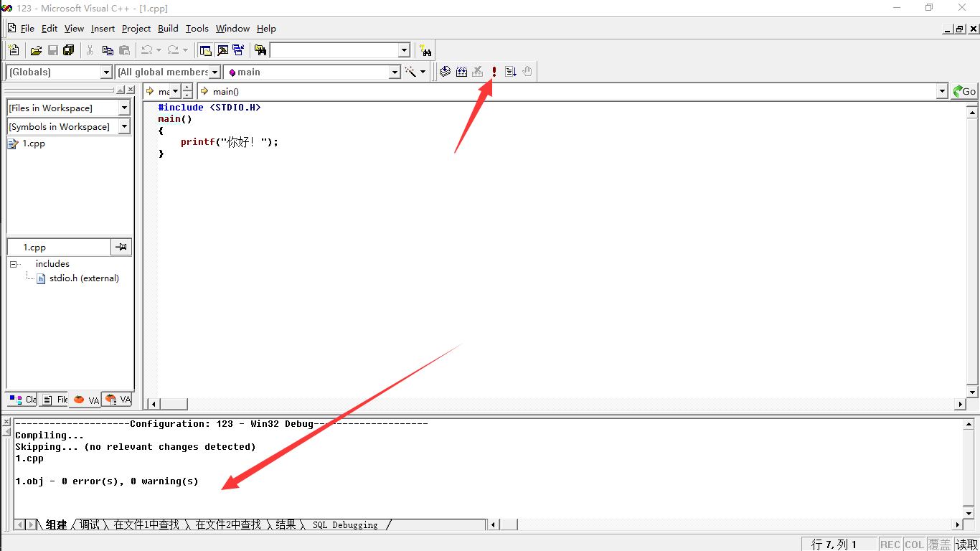Open the (All global members) dropdown

click(x=215, y=72)
